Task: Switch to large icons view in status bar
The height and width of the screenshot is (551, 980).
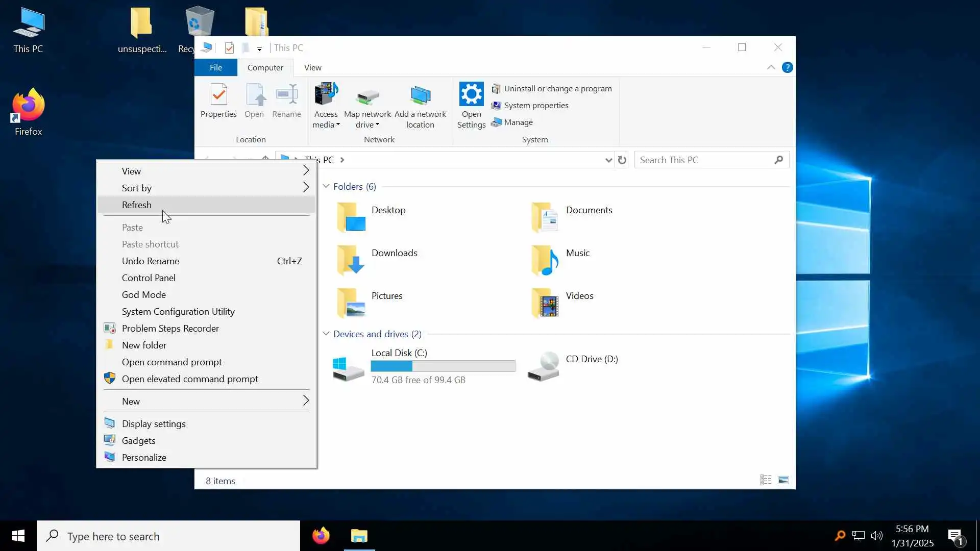Action: [783, 480]
